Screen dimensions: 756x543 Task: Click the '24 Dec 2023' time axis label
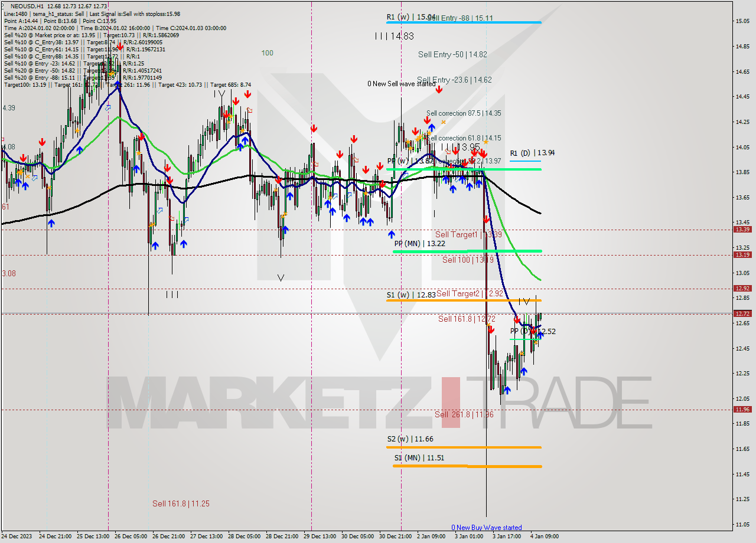18,537
